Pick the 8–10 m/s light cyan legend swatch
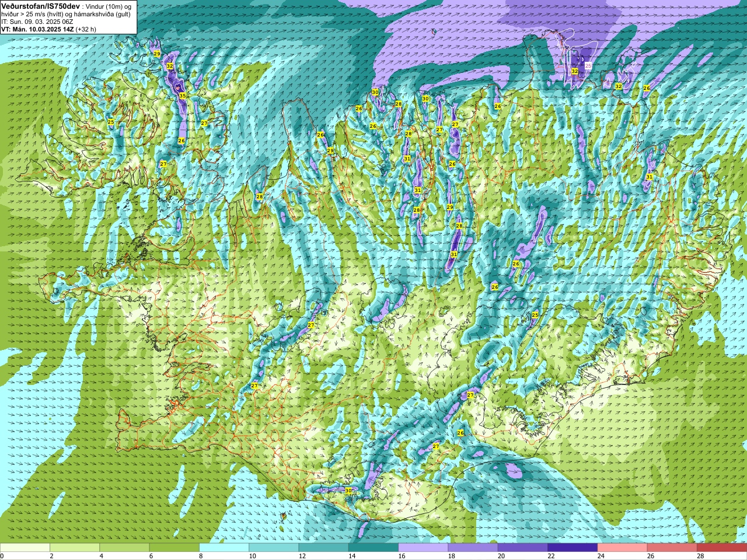Screen dimensions: 747x560 click(224, 548)
